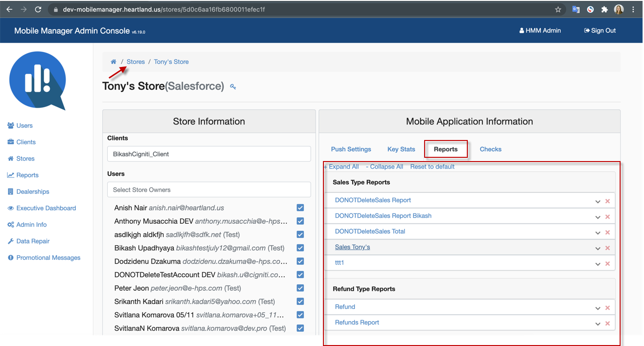Image resolution: width=644 pixels, height=346 pixels.
Task: Uncheck the Anish Nair user checkbox
Action: tap(300, 207)
